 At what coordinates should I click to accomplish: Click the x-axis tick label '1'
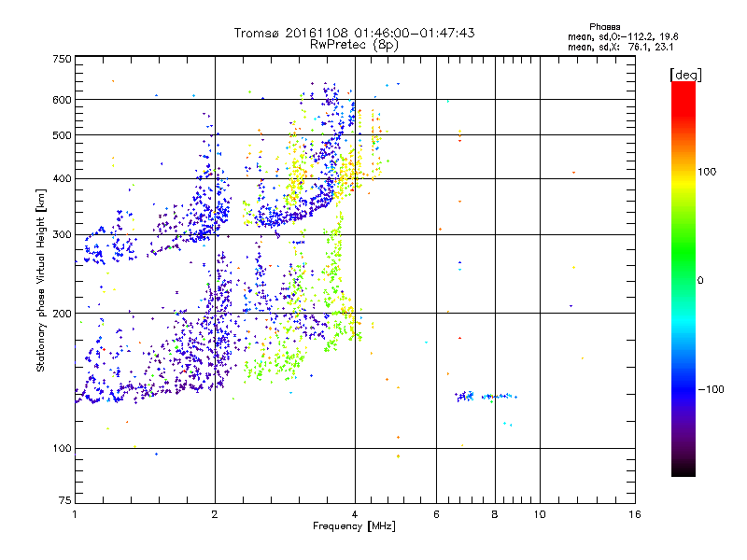75,514
